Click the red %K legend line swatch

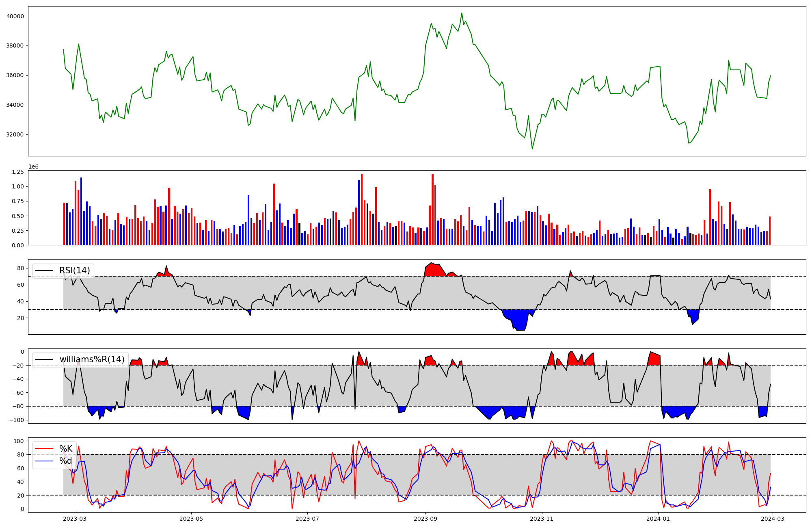[x=44, y=449]
